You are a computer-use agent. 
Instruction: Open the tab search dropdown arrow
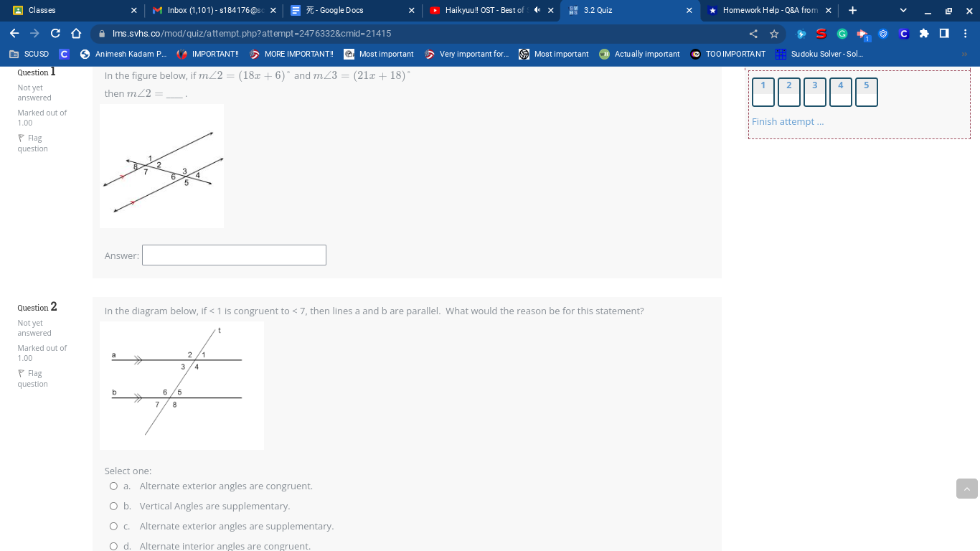(903, 10)
